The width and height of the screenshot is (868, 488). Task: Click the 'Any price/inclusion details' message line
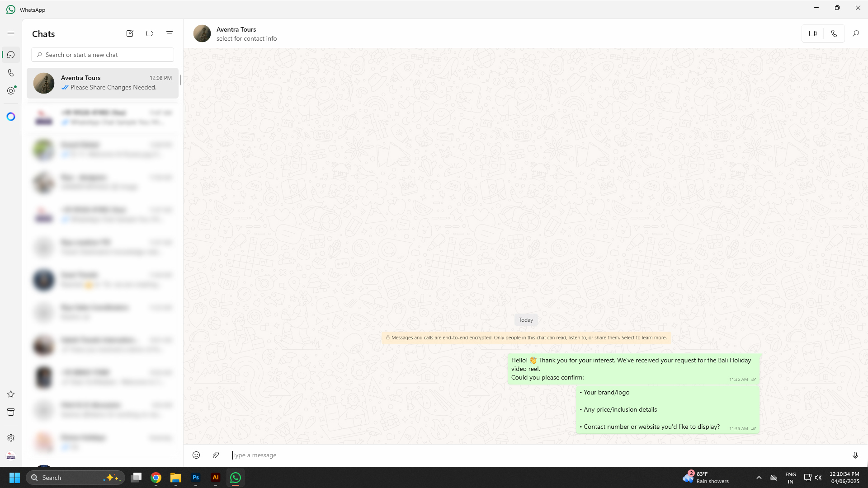coord(618,409)
